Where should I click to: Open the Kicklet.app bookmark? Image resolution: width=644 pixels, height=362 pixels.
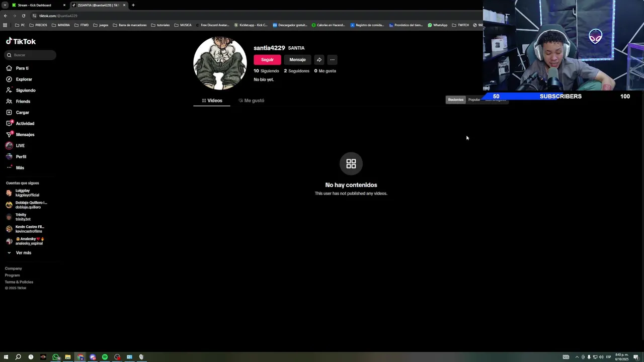coord(251,25)
